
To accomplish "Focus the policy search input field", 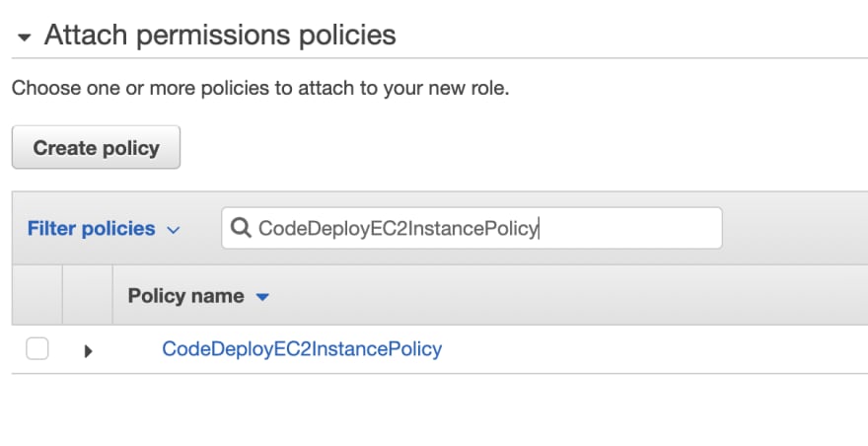I will pyautogui.click(x=471, y=228).
